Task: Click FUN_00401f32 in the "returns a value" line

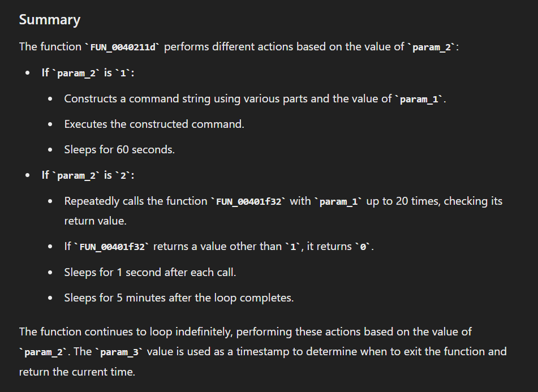Action: point(112,247)
